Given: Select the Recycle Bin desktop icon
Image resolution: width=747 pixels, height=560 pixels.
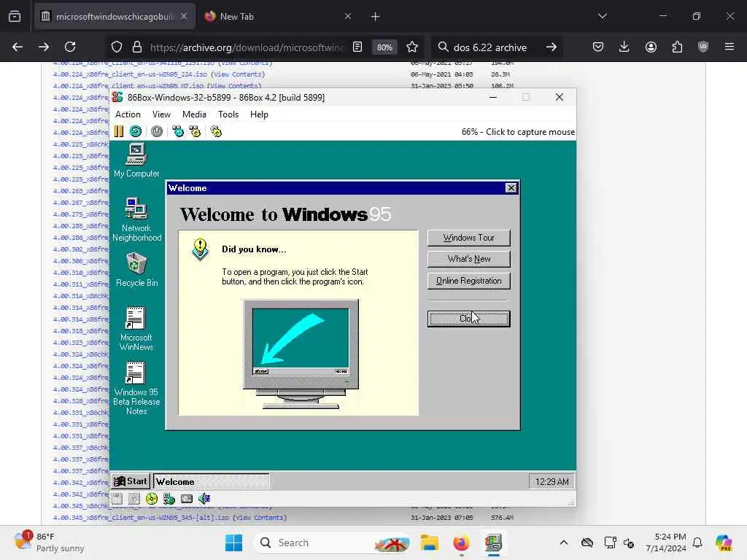Looking at the screenshot, I should tap(136, 270).
